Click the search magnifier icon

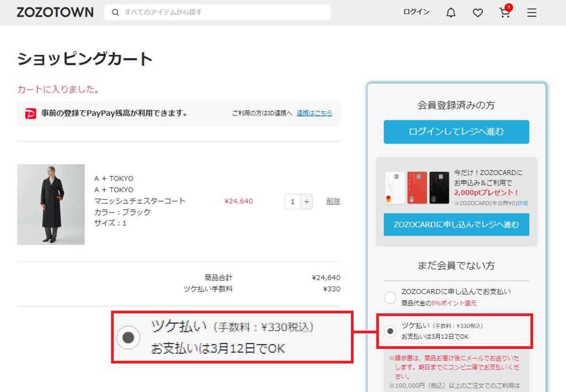click(x=115, y=12)
